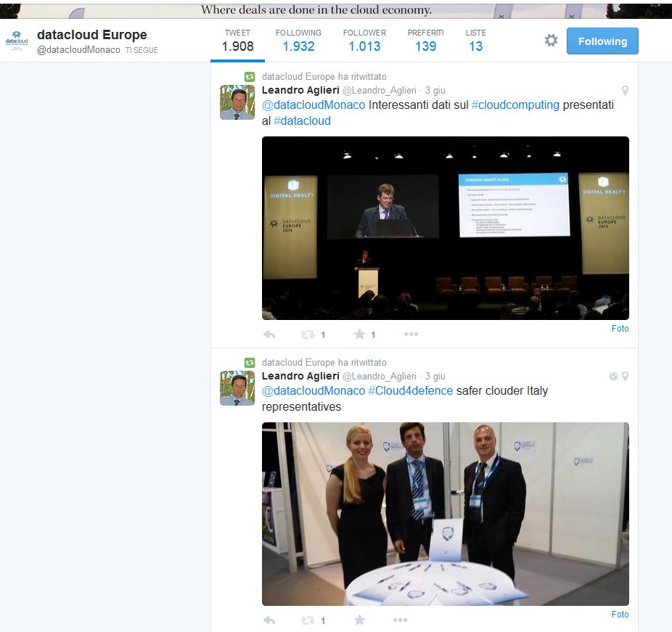The width and height of the screenshot is (672, 632).
Task: Click the Foto link under second tweet
Action: point(620,615)
